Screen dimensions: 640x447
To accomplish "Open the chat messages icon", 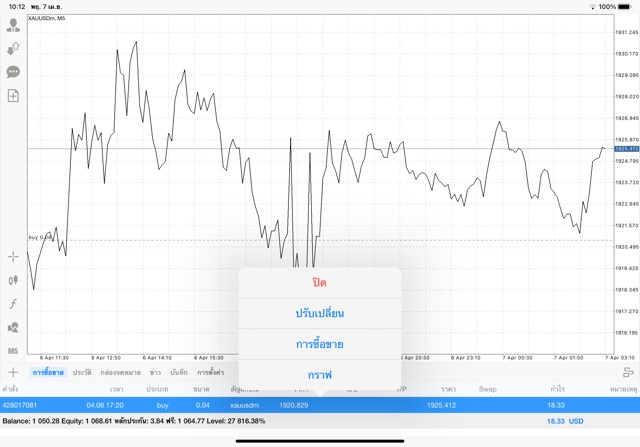I will click(13, 72).
